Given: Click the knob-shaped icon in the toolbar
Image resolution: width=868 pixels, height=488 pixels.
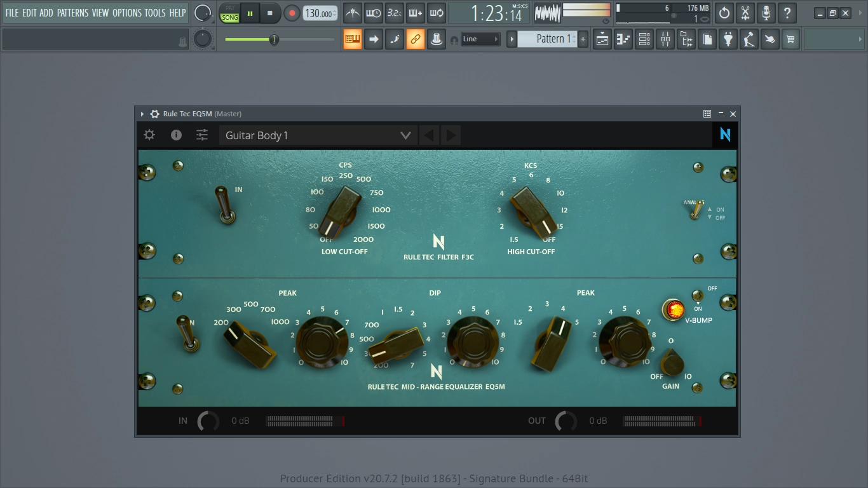Looking at the screenshot, I should [437, 39].
